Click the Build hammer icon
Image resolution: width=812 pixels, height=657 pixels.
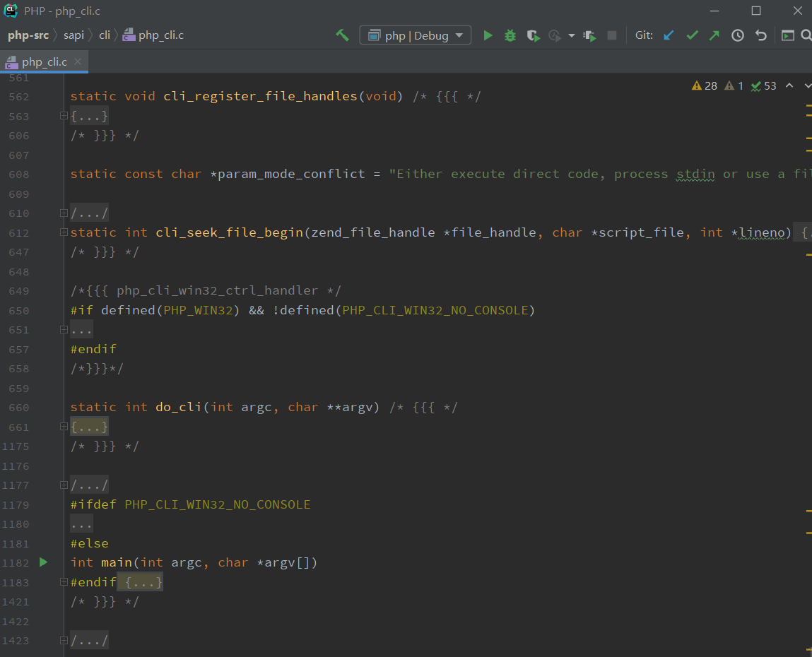[x=342, y=35]
